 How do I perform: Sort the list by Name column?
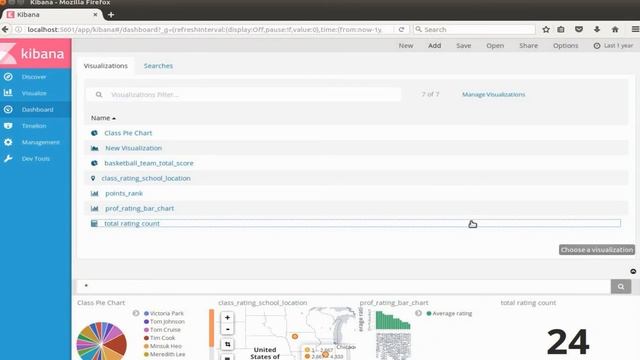click(103, 118)
